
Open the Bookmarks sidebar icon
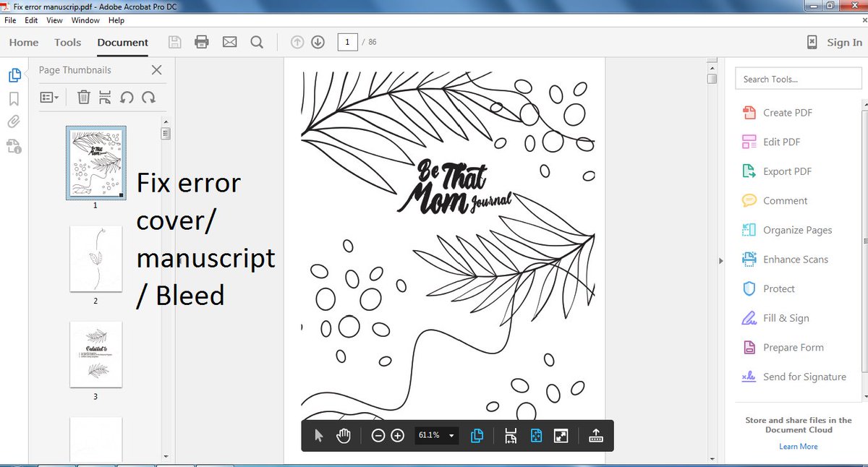(x=14, y=98)
